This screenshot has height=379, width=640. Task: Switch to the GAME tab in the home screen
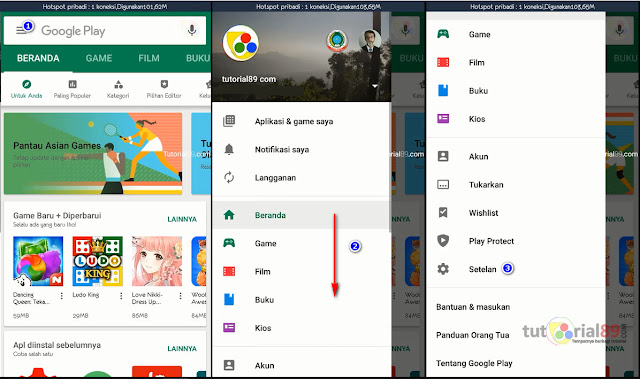(x=99, y=58)
